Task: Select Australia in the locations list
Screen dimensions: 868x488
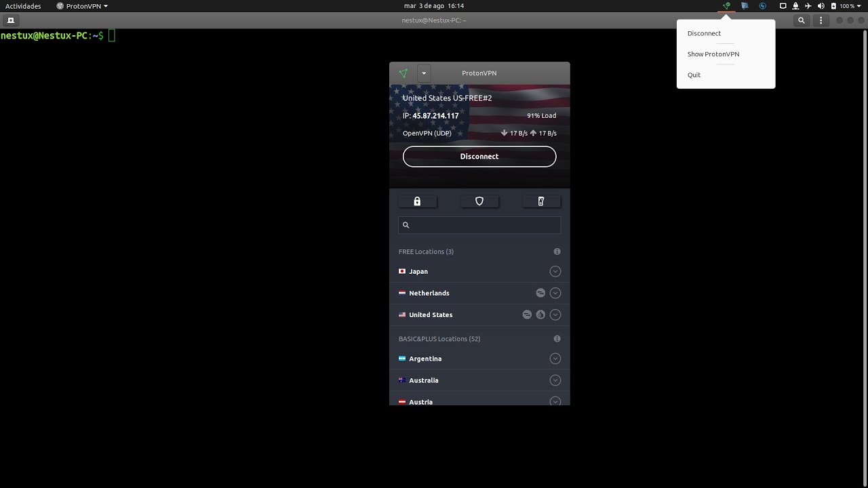Action: pos(424,381)
